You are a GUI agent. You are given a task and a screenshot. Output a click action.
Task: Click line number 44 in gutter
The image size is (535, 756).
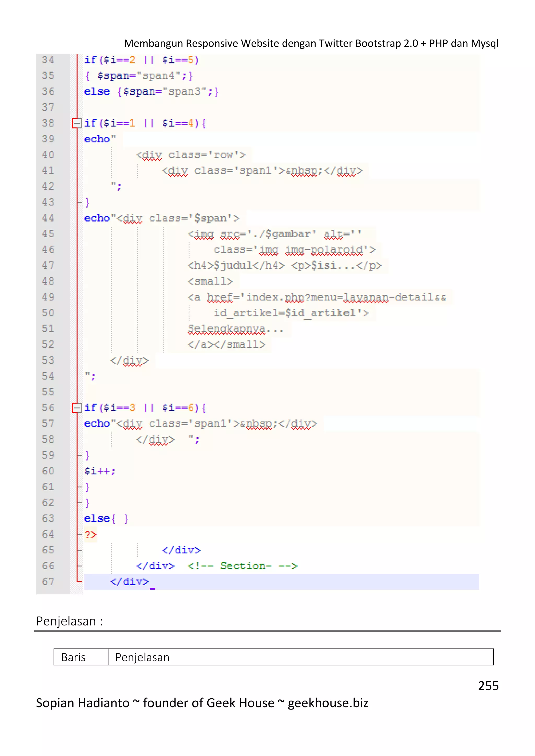pyautogui.click(x=48, y=218)
